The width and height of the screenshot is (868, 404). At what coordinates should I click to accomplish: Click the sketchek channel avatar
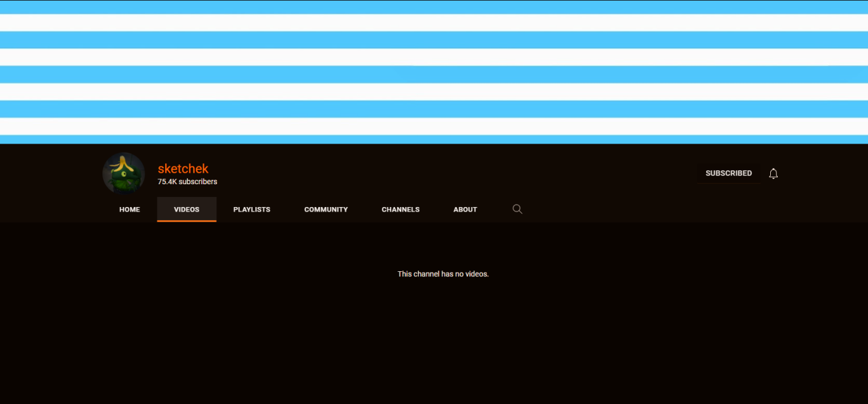(123, 173)
